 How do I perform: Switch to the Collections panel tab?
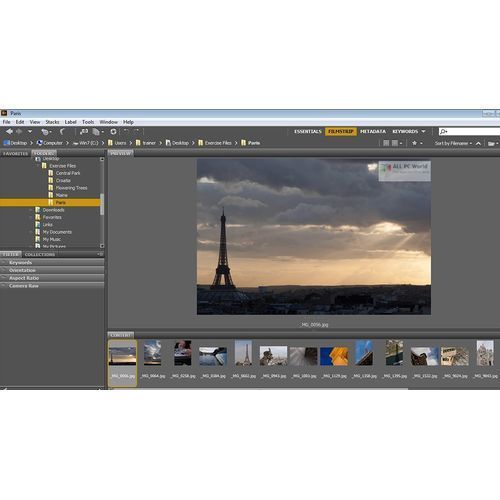tap(40, 254)
